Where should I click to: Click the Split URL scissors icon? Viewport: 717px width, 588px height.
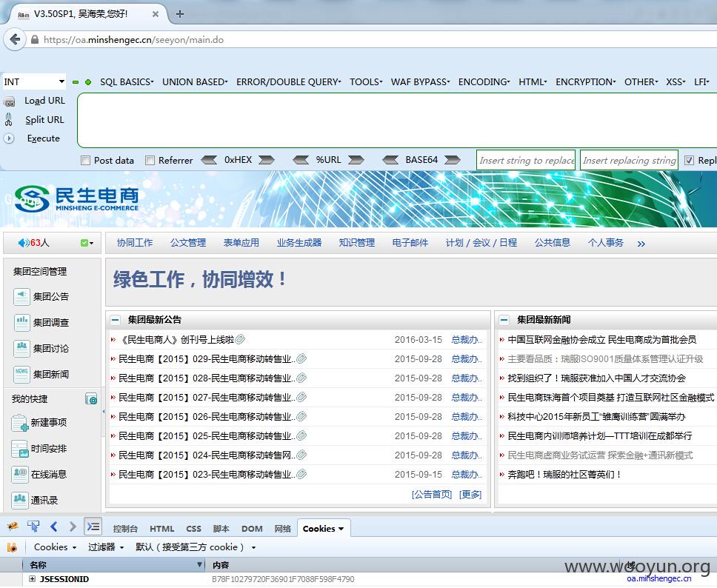click(x=9, y=120)
